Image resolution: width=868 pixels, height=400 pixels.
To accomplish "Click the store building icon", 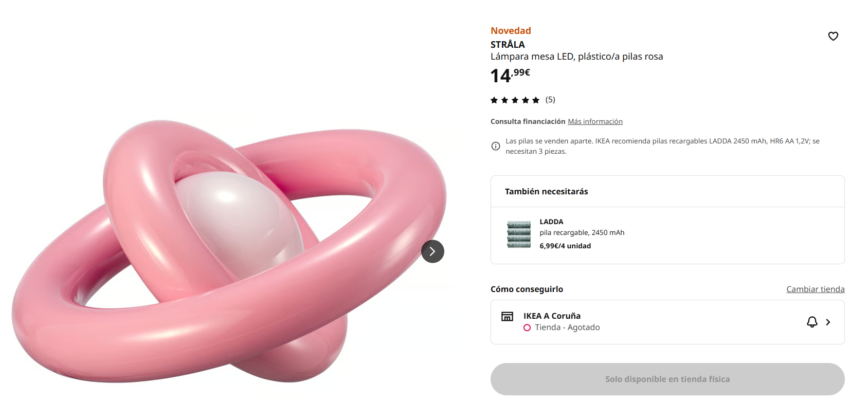I will pyautogui.click(x=507, y=316).
